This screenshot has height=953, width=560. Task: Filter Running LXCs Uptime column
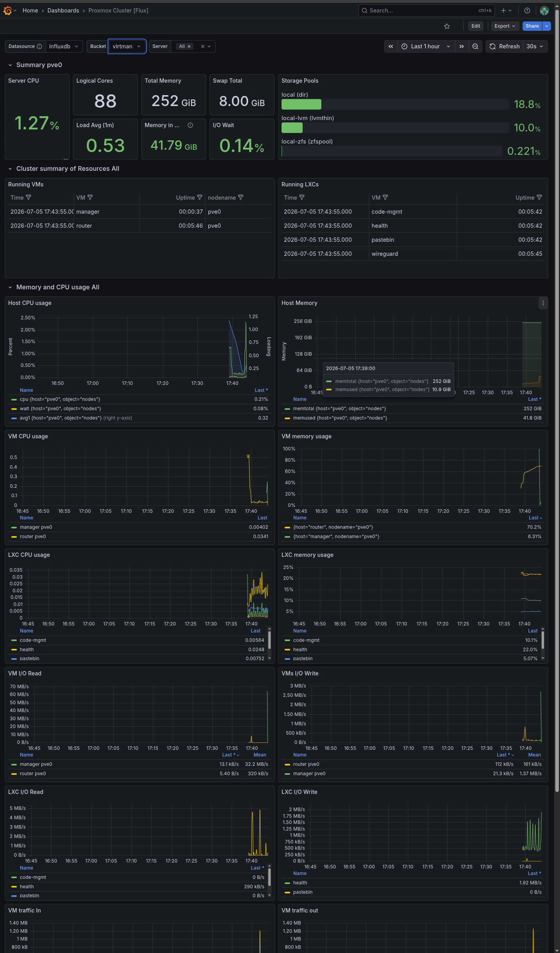tap(539, 197)
